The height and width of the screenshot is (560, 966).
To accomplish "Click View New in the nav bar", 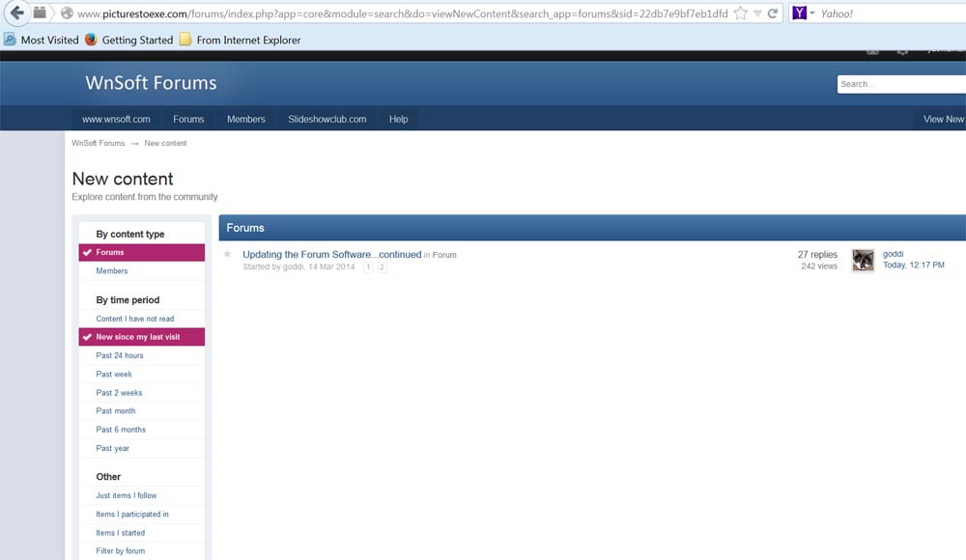I will point(943,119).
